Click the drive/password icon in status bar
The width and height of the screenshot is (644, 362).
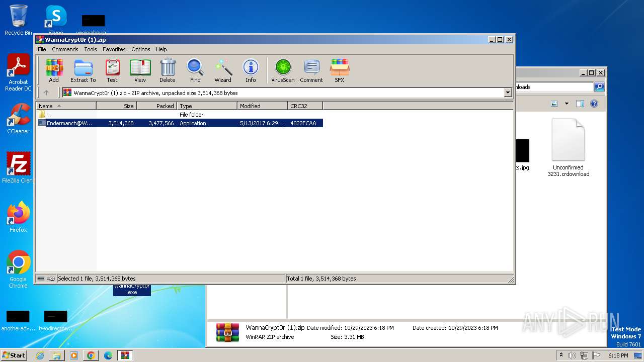(x=46, y=279)
